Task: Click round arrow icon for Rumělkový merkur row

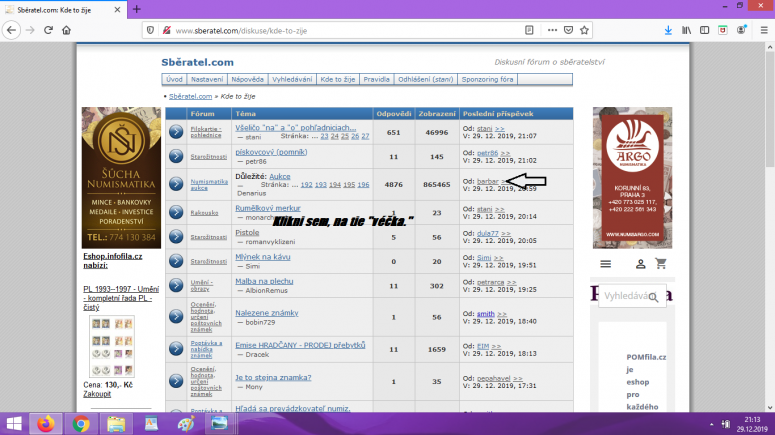Action: coord(176,212)
